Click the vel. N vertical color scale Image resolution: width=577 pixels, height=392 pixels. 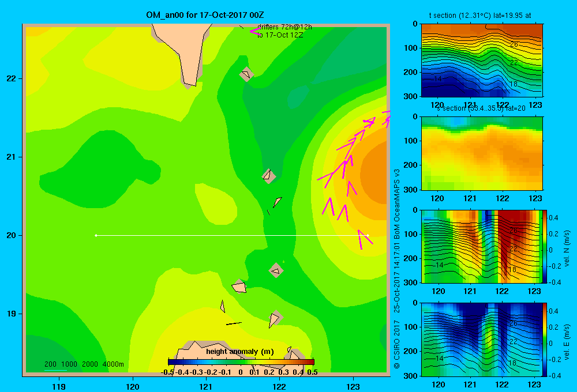pos(545,246)
